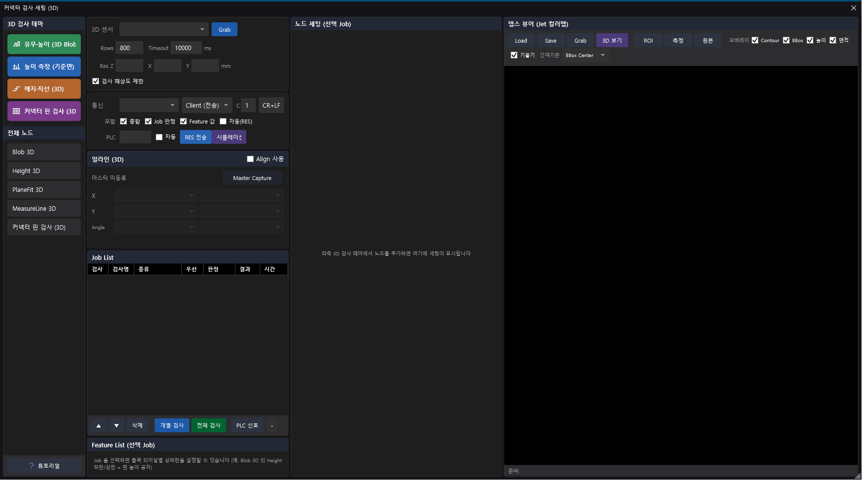Image resolution: width=868 pixels, height=486 pixels.
Task: Select the PlaneFit 3D node
Action: coord(44,190)
